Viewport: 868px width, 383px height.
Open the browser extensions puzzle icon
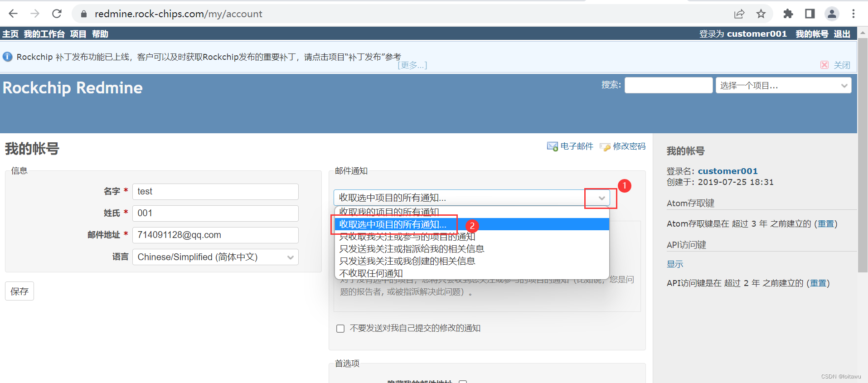point(788,14)
